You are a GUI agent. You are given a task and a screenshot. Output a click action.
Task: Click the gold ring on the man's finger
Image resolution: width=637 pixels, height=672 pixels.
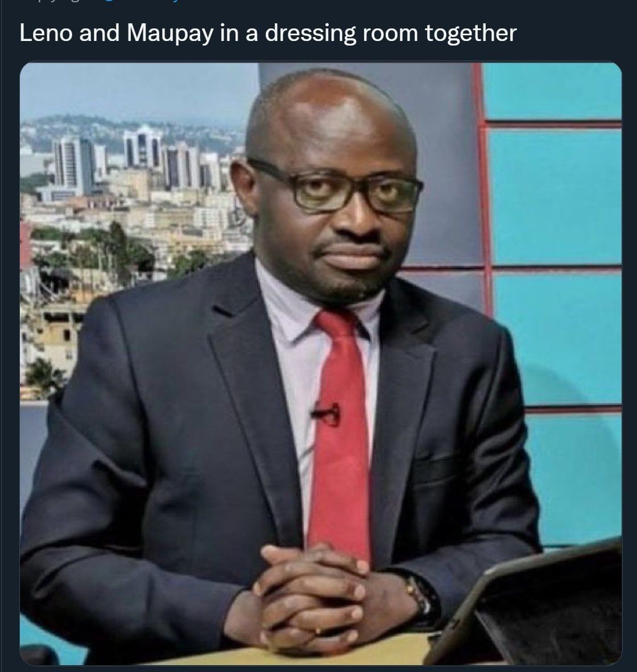click(317, 631)
